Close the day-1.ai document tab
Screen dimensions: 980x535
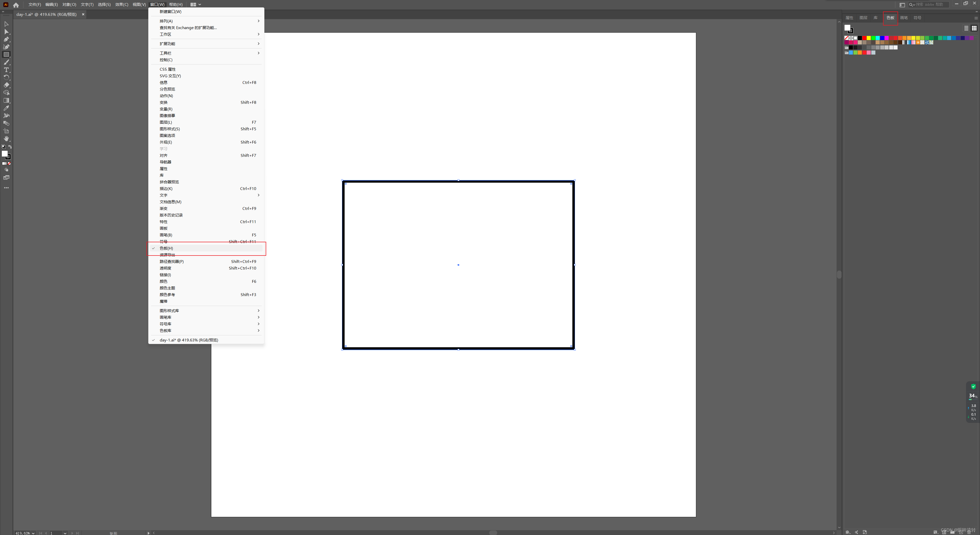pos(83,15)
